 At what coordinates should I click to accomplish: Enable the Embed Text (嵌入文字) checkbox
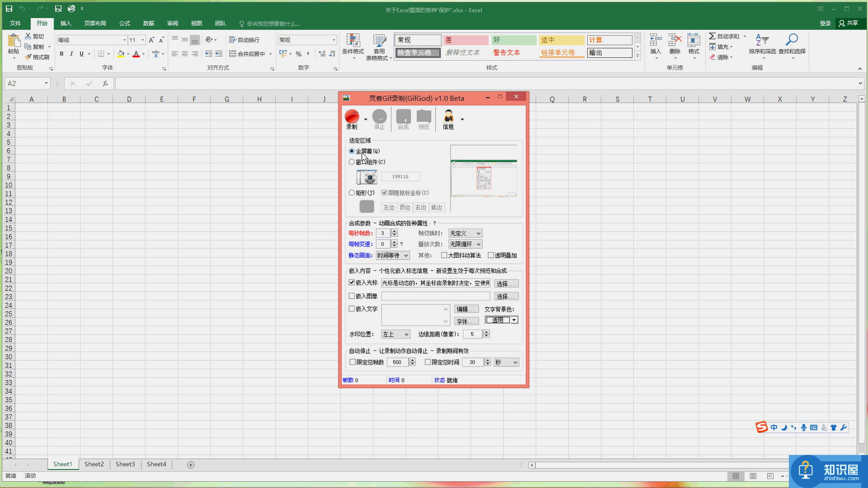(352, 309)
